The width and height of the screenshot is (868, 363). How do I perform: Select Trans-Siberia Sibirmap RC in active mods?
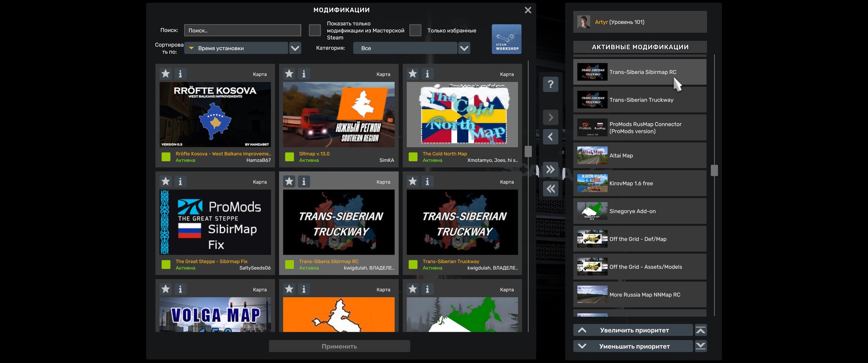[640, 72]
